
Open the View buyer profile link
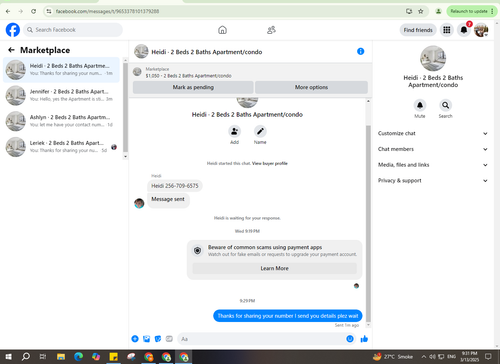(270, 163)
